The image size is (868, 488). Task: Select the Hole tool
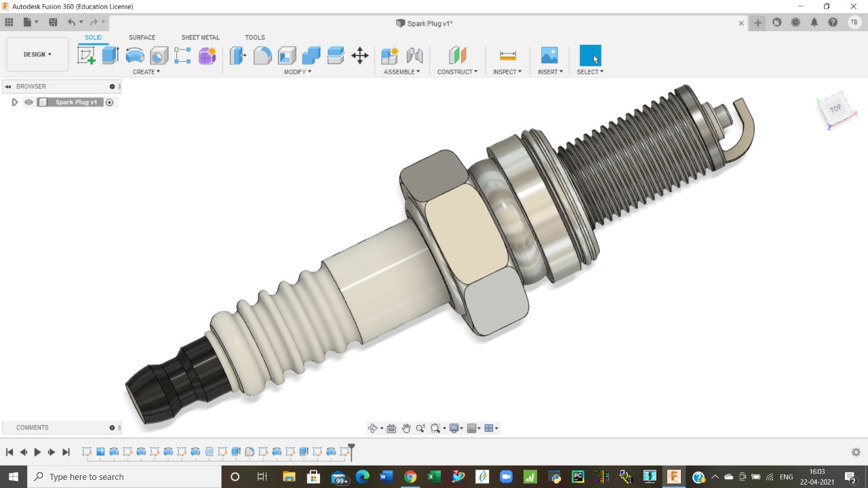[x=159, y=56]
